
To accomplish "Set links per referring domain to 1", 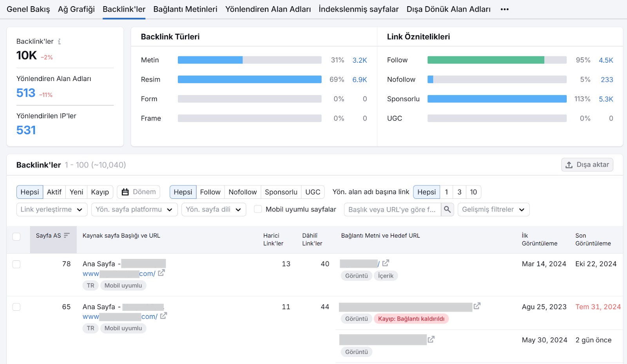I will coord(446,192).
